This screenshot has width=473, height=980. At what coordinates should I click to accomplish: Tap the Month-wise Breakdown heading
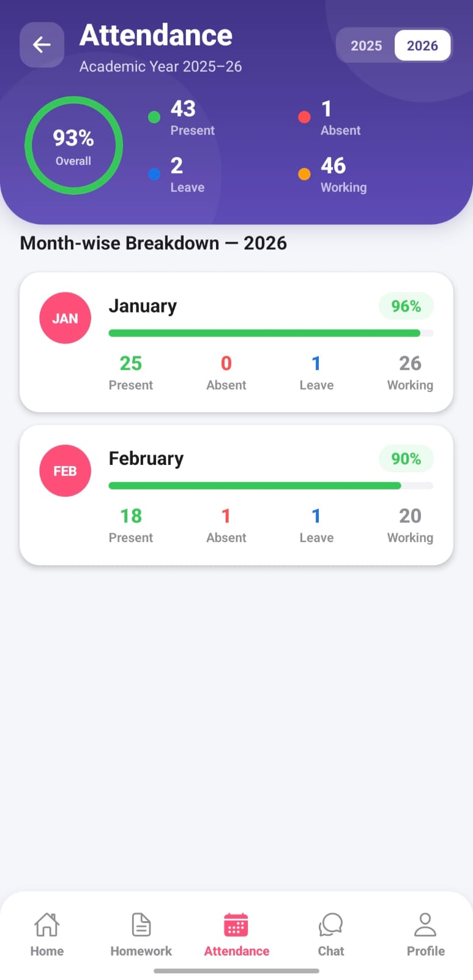(x=153, y=243)
